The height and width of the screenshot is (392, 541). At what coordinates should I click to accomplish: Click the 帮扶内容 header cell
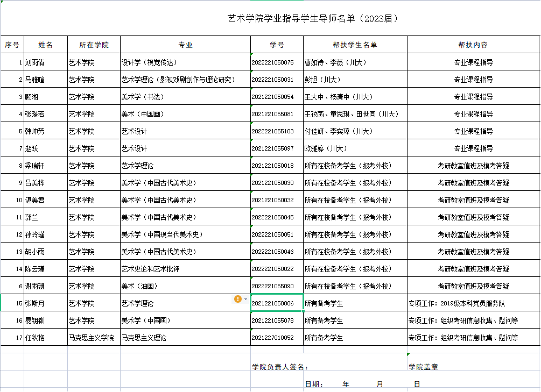[473, 45]
